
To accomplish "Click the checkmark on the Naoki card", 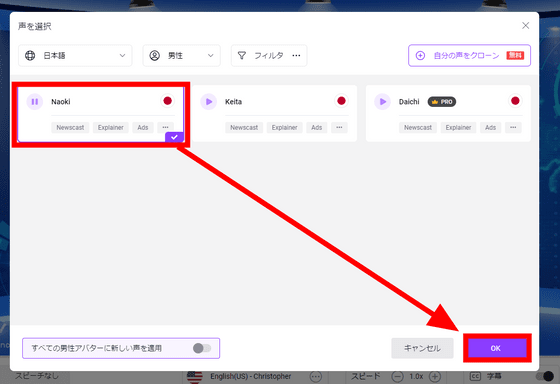I will click(174, 137).
